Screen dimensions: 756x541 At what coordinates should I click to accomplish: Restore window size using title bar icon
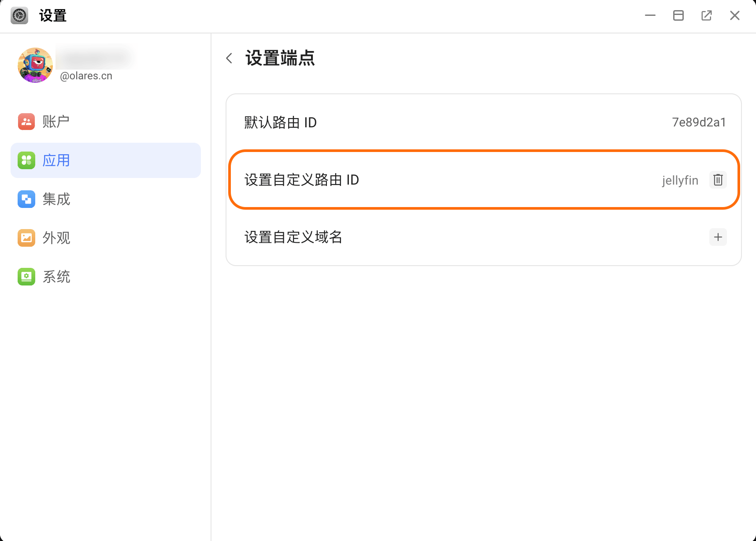pos(678,15)
